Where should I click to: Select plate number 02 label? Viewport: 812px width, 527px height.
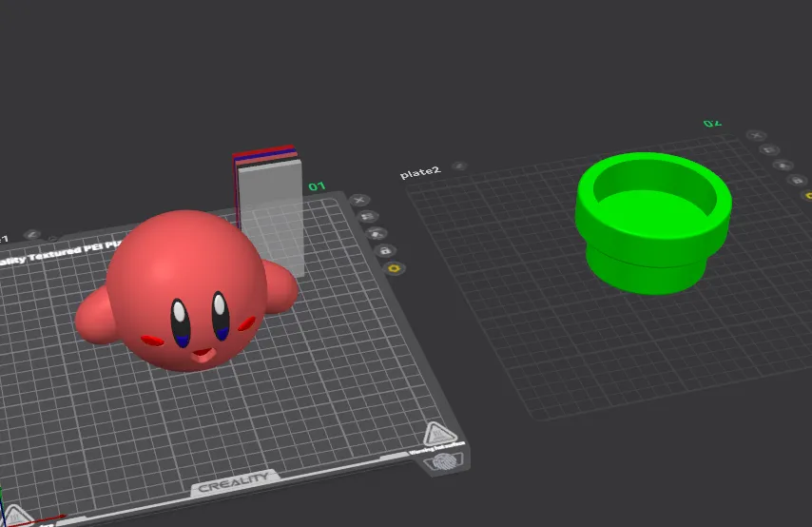[712, 124]
